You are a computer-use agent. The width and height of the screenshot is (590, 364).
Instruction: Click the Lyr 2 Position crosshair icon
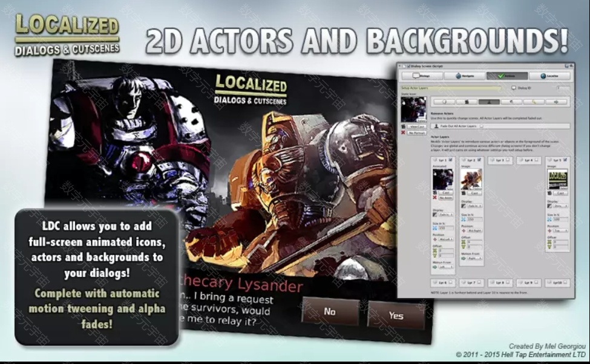click(x=464, y=230)
